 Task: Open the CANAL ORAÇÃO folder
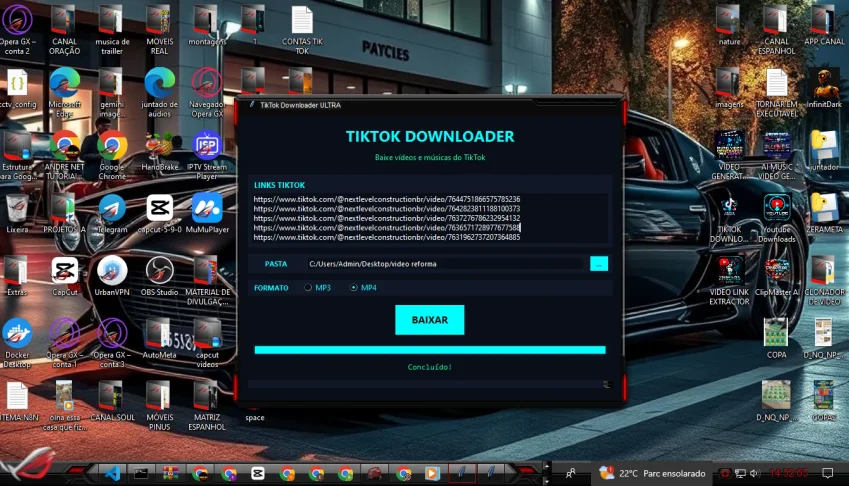64,30
